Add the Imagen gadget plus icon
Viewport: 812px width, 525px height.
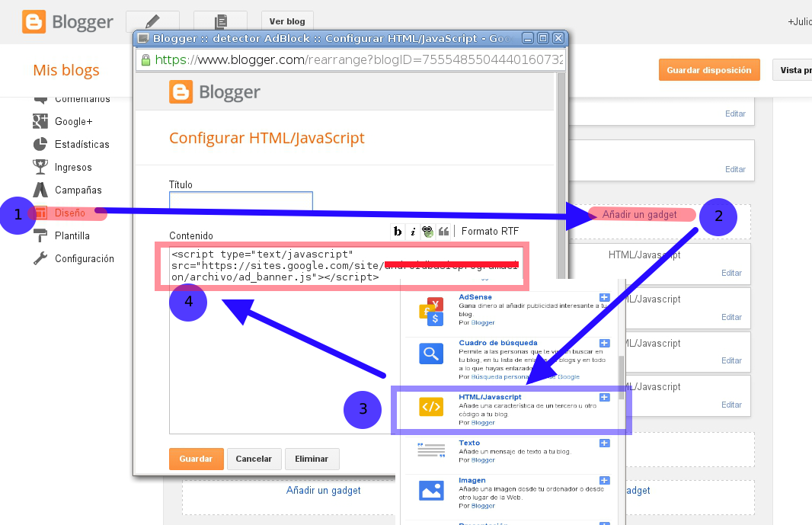(x=604, y=481)
